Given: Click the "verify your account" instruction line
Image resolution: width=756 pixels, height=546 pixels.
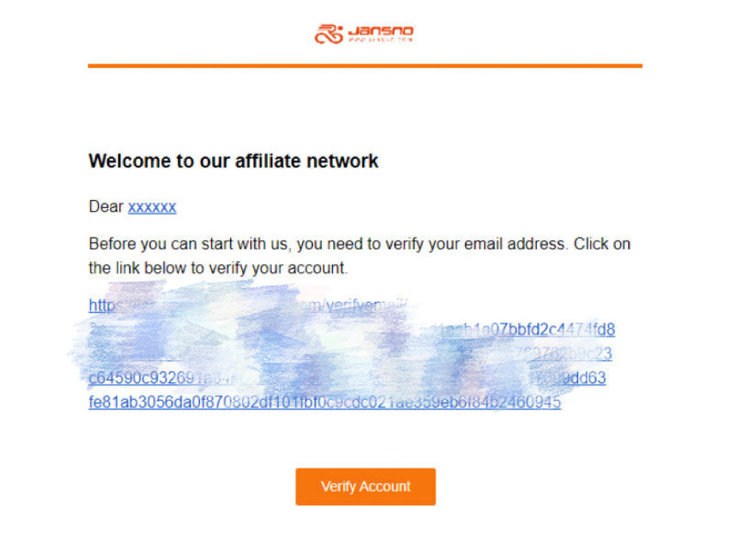Looking at the screenshot, I should [218, 268].
